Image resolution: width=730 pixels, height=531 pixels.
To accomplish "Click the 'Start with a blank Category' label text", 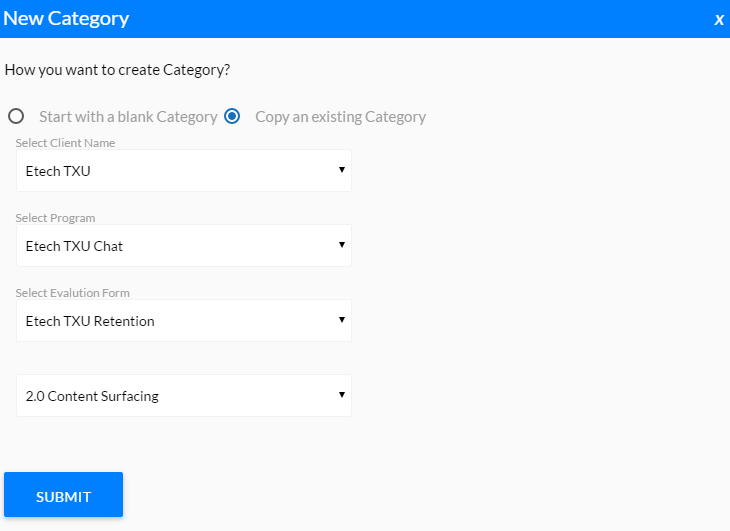I will [x=128, y=117].
